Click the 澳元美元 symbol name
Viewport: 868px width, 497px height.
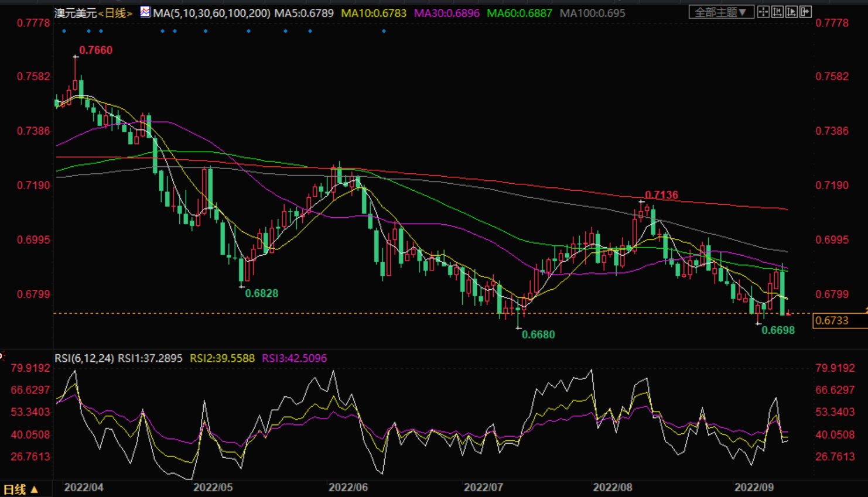tap(76, 13)
